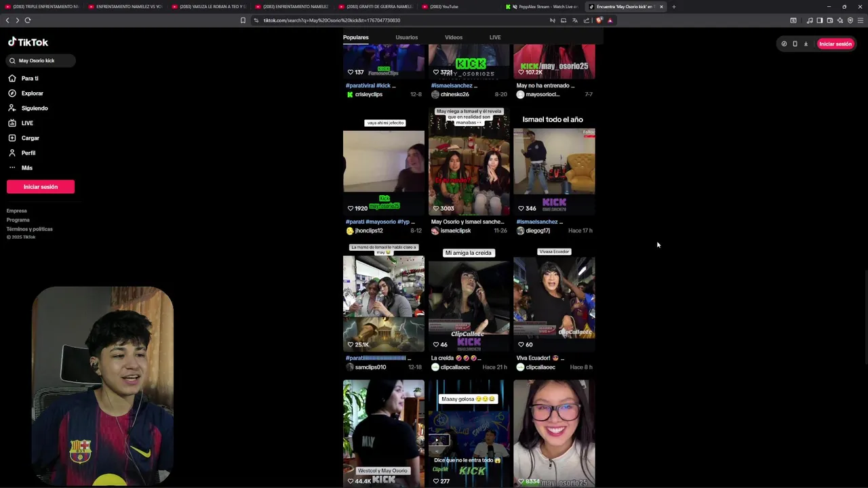This screenshot has height=488, width=868.
Task: Switch to the Populares tab
Action: (355, 37)
